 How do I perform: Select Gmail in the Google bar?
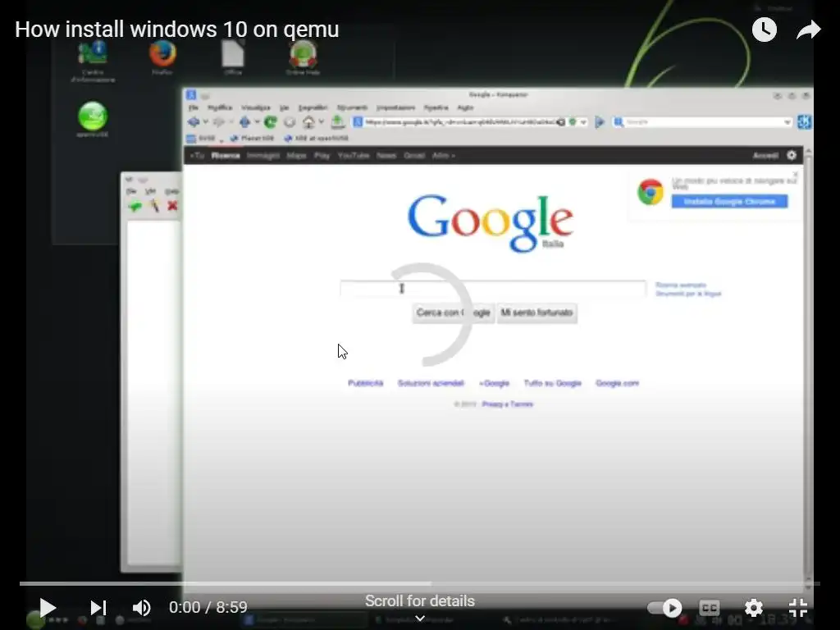414,155
